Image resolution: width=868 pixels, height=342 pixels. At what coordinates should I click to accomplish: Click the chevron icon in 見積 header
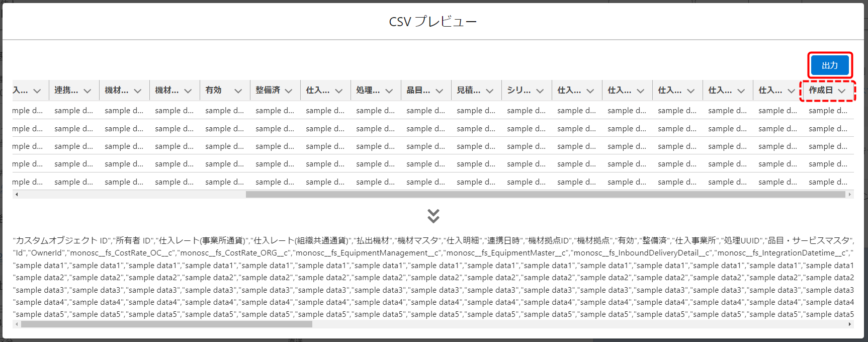490,91
